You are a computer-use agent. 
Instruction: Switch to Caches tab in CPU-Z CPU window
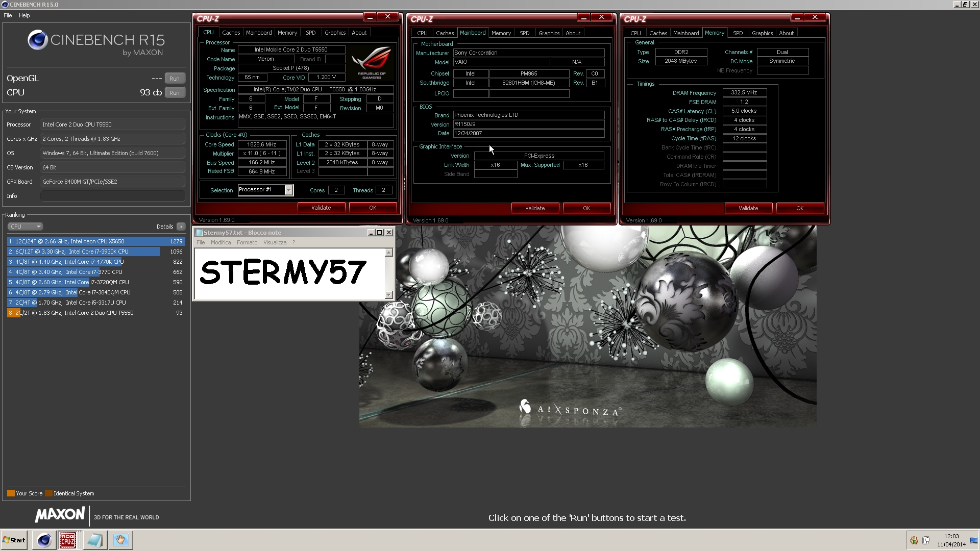coord(231,33)
